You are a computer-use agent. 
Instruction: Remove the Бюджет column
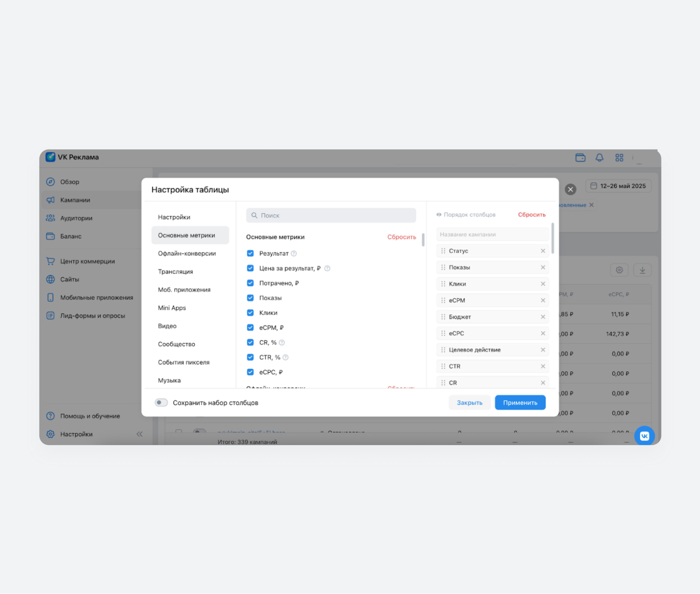click(543, 317)
